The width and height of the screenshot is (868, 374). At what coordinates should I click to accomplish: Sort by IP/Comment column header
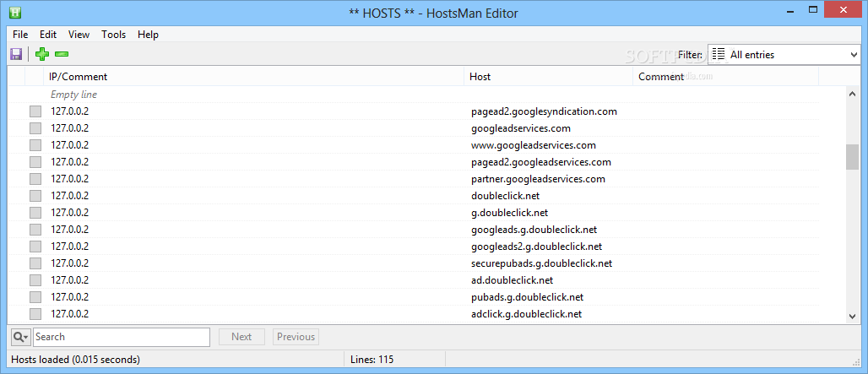[253, 76]
